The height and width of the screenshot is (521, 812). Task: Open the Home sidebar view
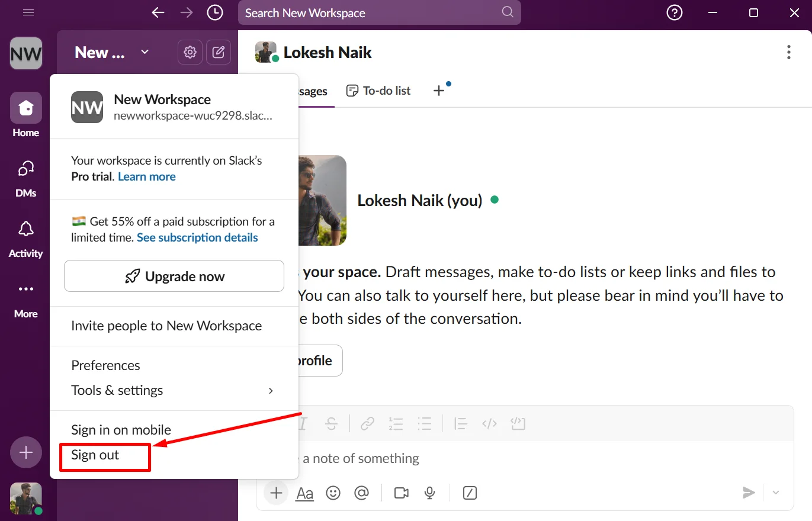coord(26,116)
